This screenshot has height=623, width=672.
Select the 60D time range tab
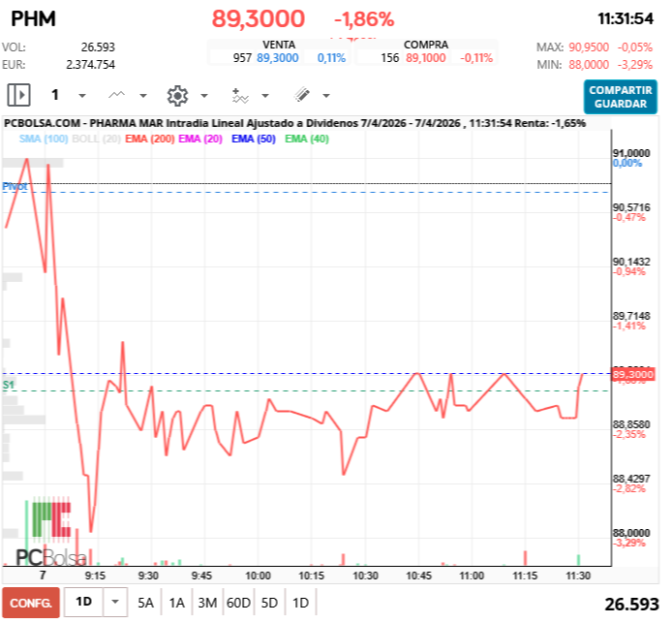click(x=238, y=603)
